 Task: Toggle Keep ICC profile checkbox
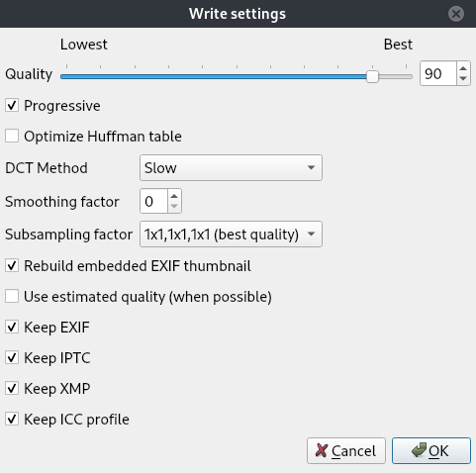(12, 419)
